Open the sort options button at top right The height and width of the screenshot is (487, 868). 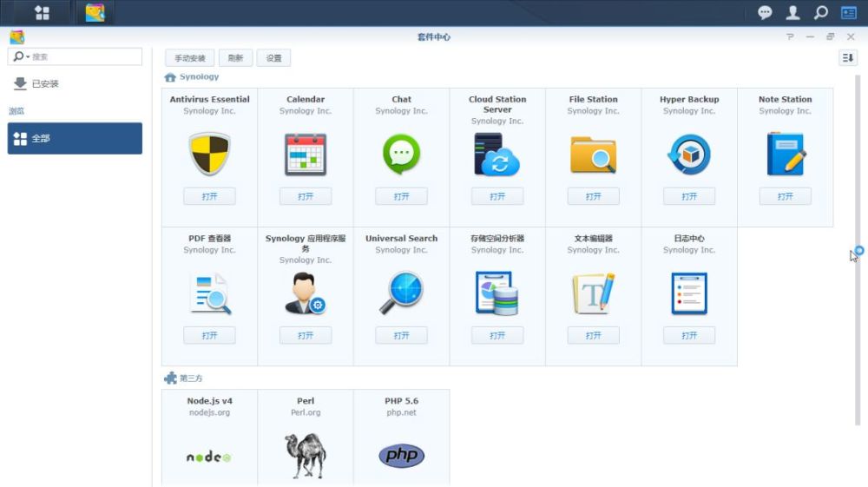coord(848,58)
